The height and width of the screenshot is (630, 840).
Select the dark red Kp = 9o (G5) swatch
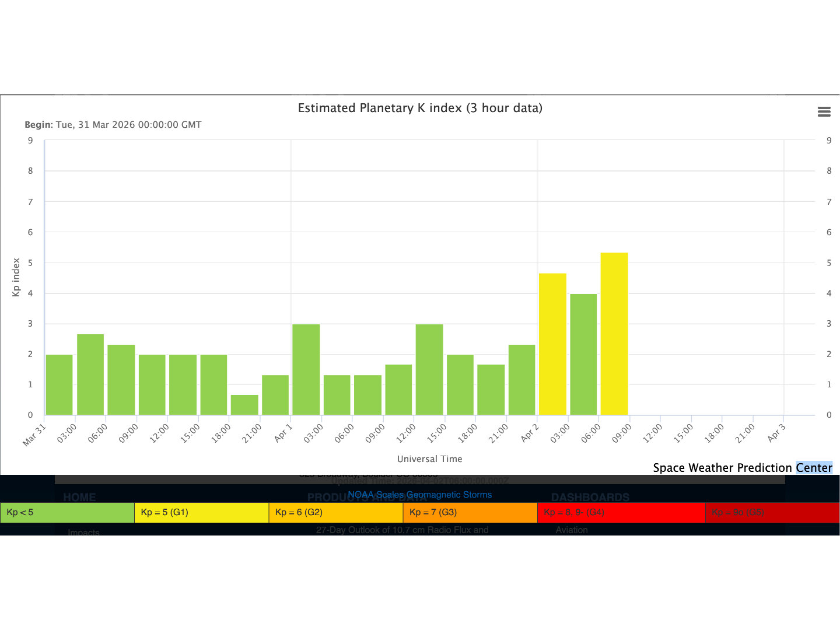pos(772,513)
